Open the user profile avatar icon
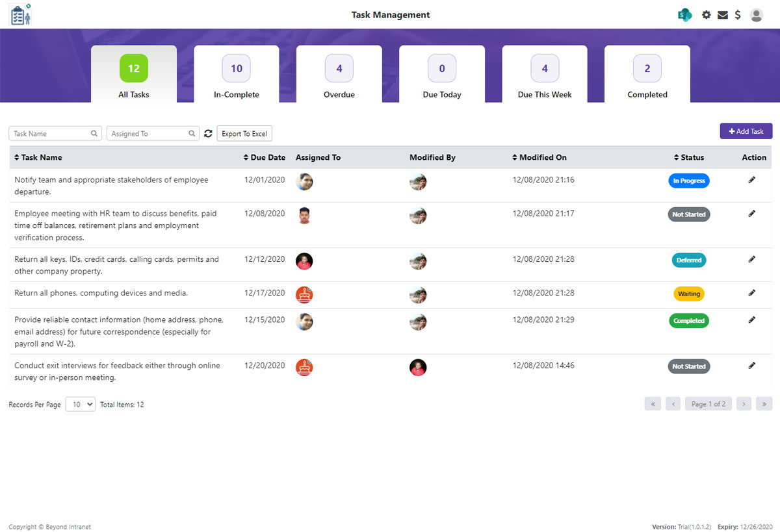780x532 pixels. [x=756, y=14]
